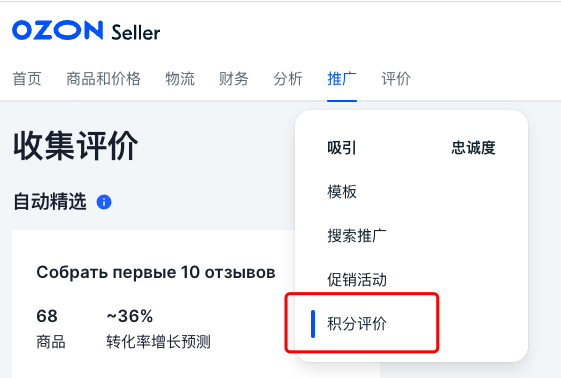This screenshot has height=378, width=561.
Task: Open the 分析 tab
Action: [x=288, y=79]
